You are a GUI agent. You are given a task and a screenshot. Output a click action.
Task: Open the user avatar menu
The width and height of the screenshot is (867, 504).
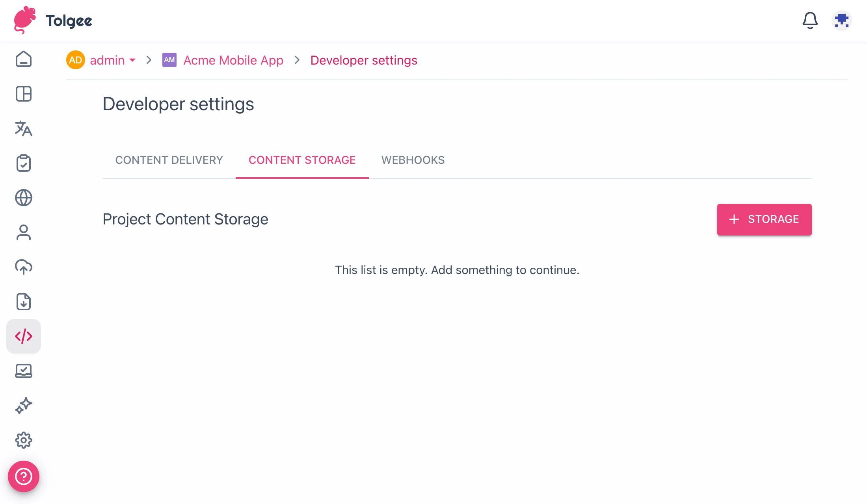(x=841, y=20)
